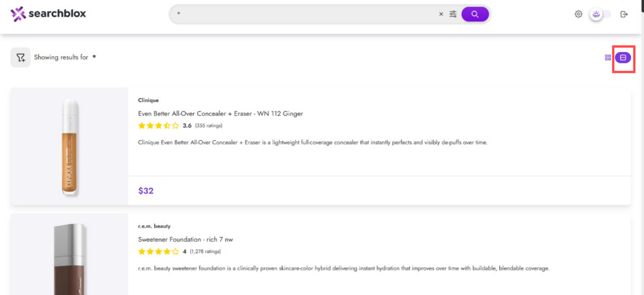Viewport: 644px width, 295px height.
Task: Open Even Better All-Over Concealer title
Action: pyautogui.click(x=220, y=114)
